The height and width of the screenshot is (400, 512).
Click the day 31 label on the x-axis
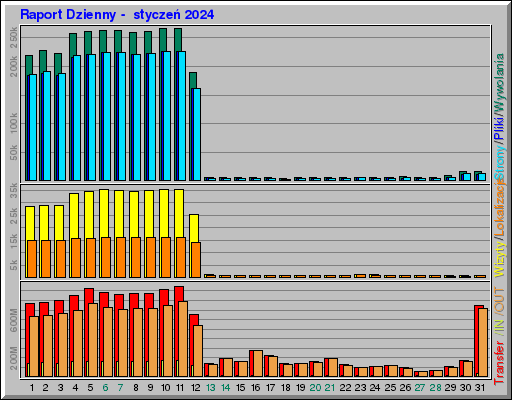point(480,388)
